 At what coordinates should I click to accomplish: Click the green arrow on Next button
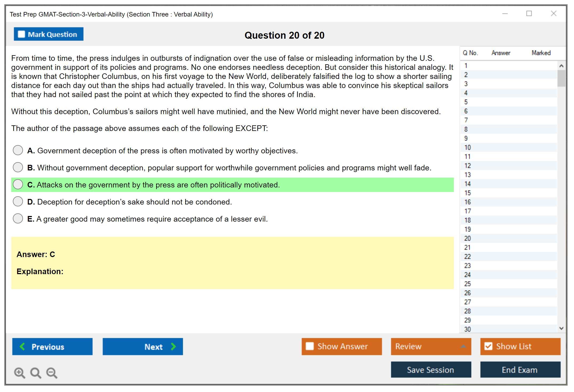click(173, 346)
